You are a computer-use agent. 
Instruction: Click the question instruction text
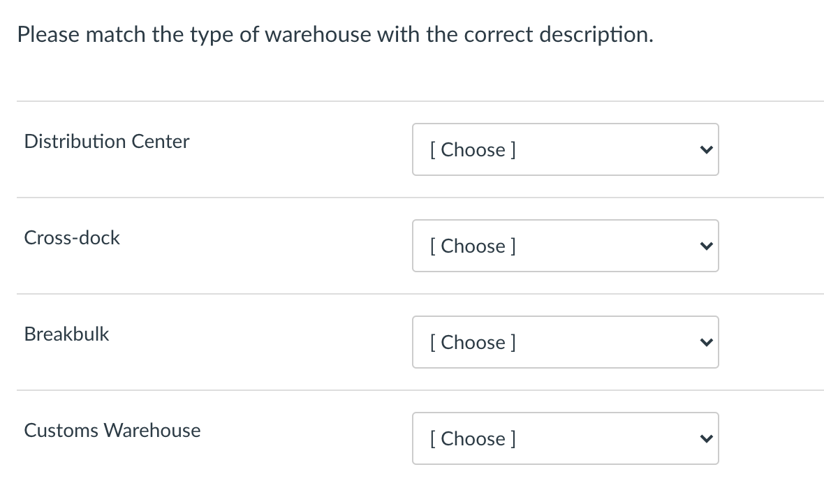[x=335, y=34]
